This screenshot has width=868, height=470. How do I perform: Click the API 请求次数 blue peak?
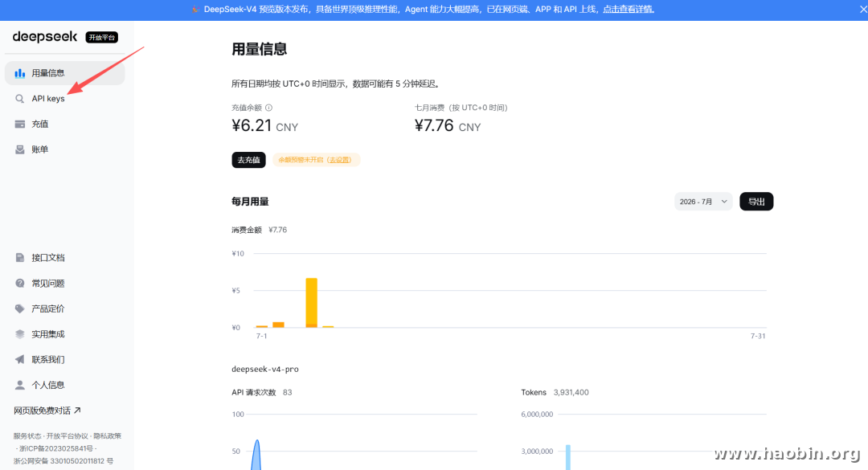tap(256, 455)
